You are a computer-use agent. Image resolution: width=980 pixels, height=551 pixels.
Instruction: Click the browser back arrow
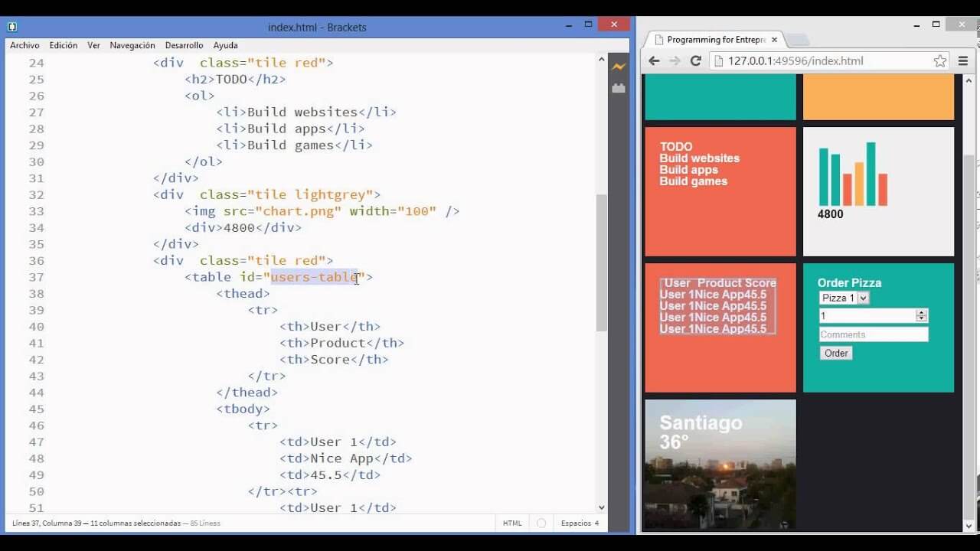click(x=654, y=61)
